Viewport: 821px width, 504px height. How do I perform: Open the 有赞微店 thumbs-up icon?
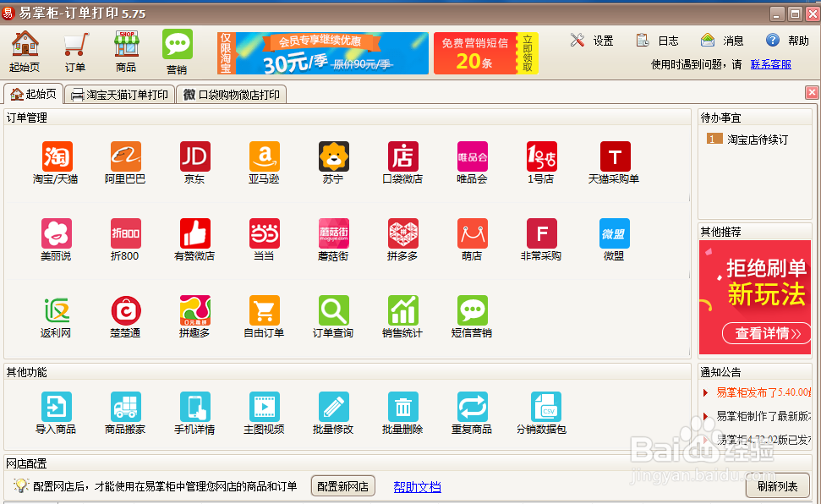coord(194,233)
